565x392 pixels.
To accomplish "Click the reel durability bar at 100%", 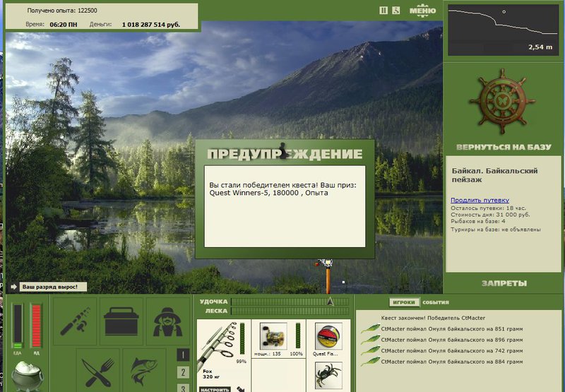I will click(298, 335).
